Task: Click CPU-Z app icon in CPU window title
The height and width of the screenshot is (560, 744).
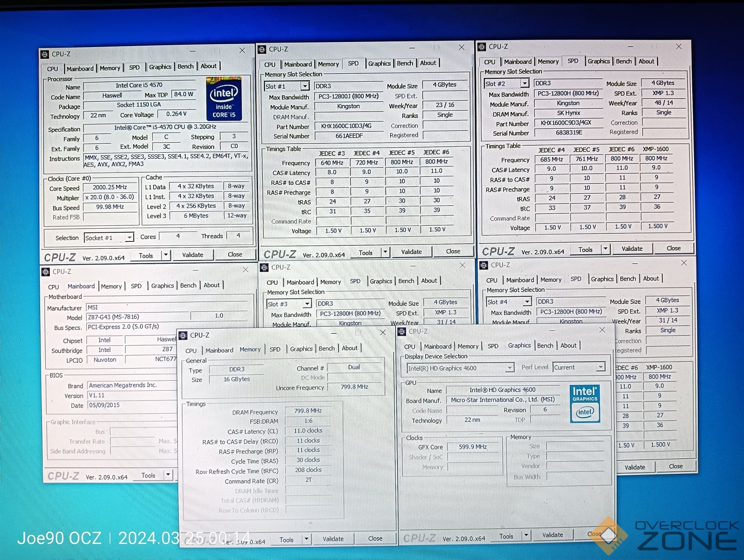Action: [x=45, y=54]
